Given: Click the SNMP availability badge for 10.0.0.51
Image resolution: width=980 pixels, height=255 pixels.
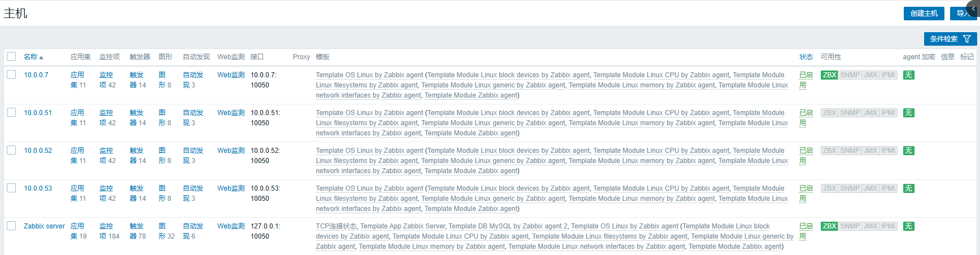Looking at the screenshot, I should [850, 113].
